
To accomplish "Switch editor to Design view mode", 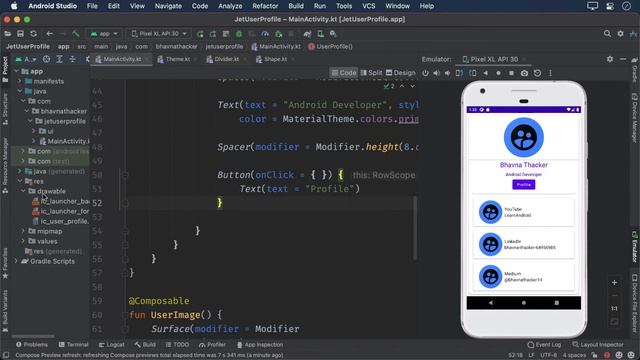I will [x=401, y=73].
